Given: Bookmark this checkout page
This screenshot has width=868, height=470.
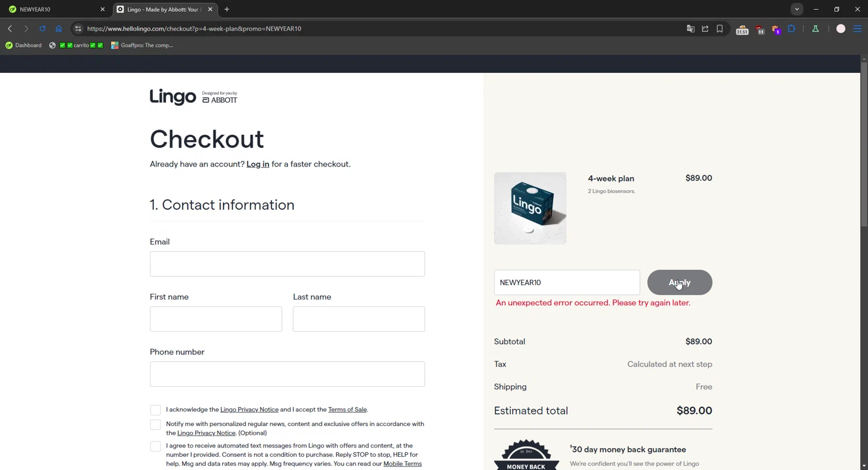Looking at the screenshot, I should (x=720, y=29).
